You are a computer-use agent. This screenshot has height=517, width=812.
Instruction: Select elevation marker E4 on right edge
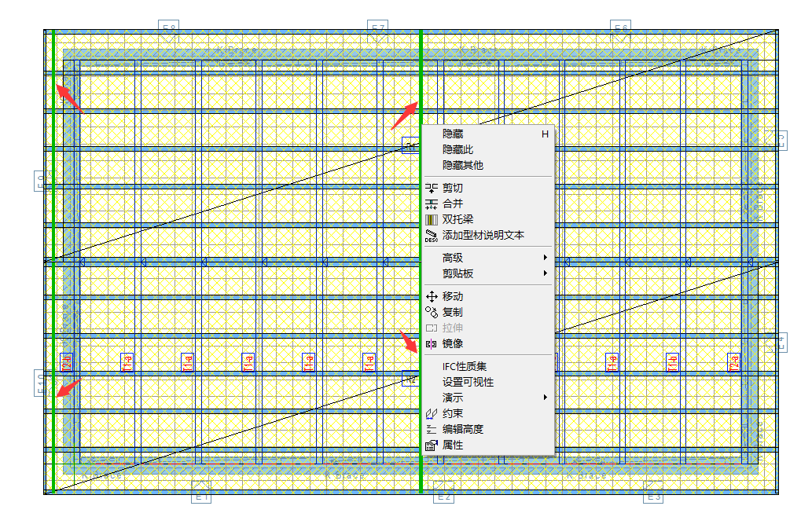[x=776, y=343]
